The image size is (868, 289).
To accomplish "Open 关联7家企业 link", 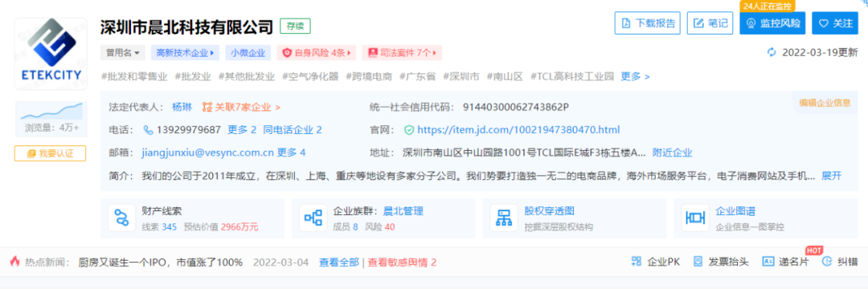I will [x=247, y=107].
